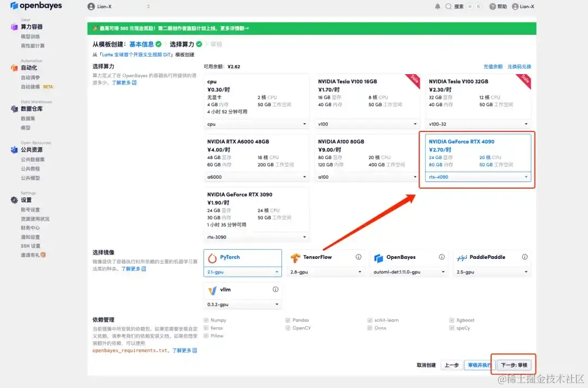Show TensorFlow image info icon
Viewport: 588px width, 388px height.
pos(358,257)
